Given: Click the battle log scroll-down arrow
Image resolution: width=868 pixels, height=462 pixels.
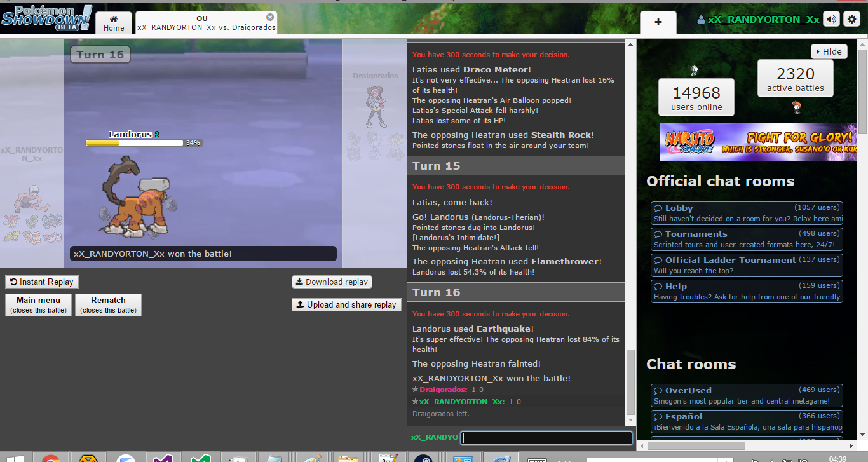Looking at the screenshot, I should (630, 420).
